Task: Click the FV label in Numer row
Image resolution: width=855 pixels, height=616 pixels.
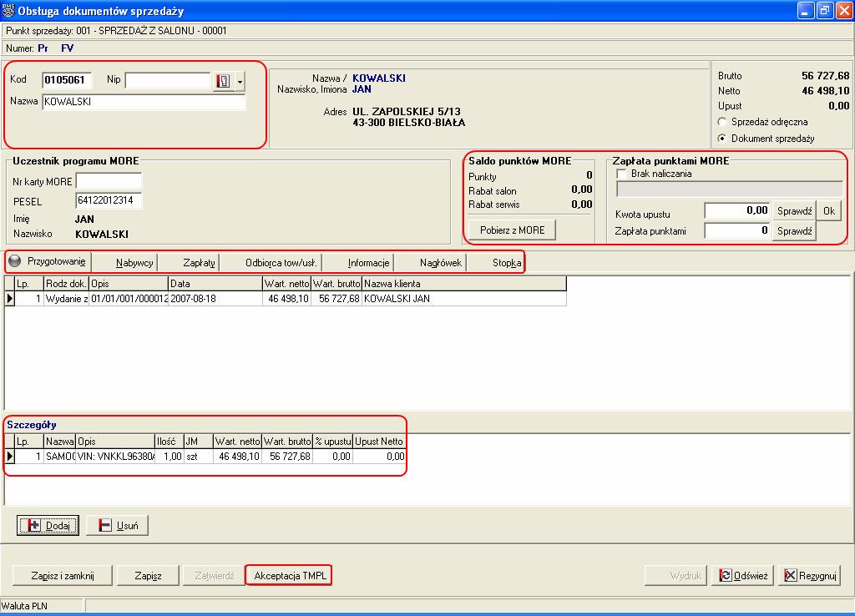Action: 67,48
